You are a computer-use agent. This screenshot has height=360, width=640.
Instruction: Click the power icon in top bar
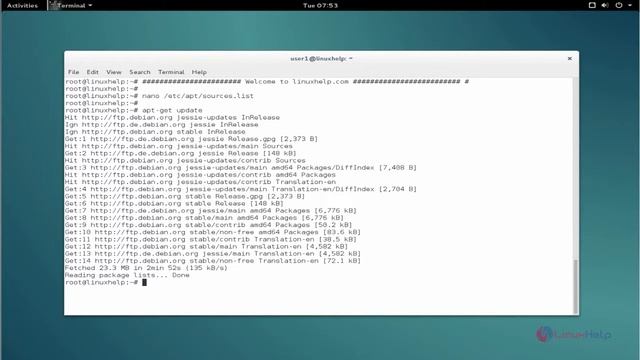(619, 5)
